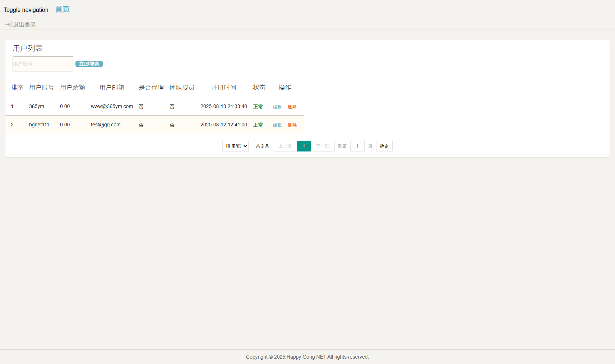Screen dimensions: 615x364
Task: Click the 上一页 previous page button
Action: pyautogui.click(x=285, y=146)
